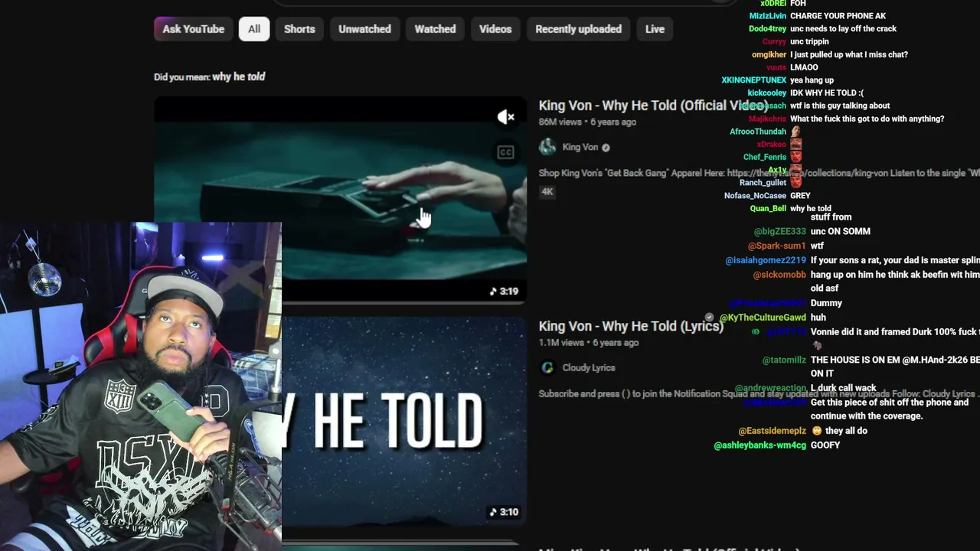Viewport: 980px width, 551px height.
Task: Open "King Von - Why He Told (Lyrics)" title
Action: pyautogui.click(x=631, y=326)
